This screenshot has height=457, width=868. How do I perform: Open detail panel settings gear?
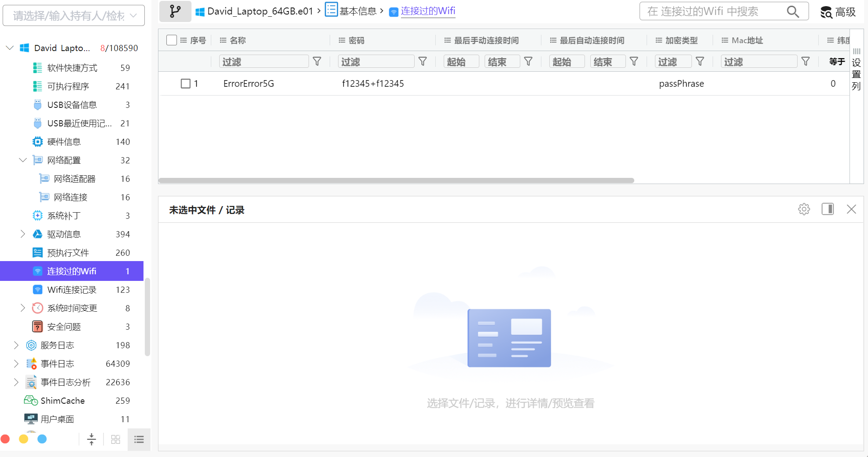tap(804, 209)
